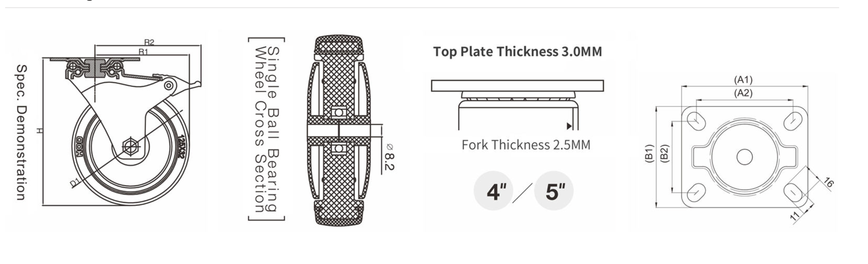The height and width of the screenshot is (264, 868).
Task: Click the fork thickness arrow marker
Action: tap(569, 126)
